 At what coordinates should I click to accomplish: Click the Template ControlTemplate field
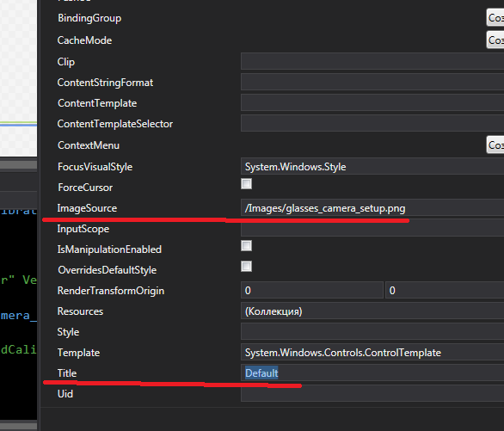(372, 352)
